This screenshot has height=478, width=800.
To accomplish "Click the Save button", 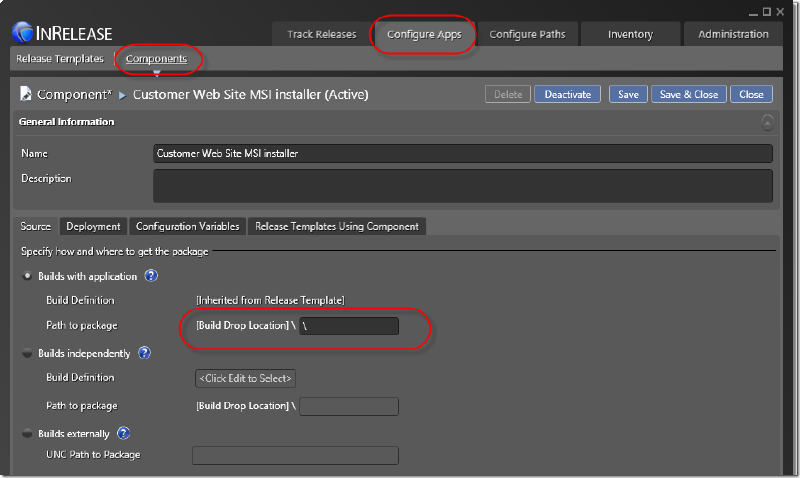I will tap(628, 94).
